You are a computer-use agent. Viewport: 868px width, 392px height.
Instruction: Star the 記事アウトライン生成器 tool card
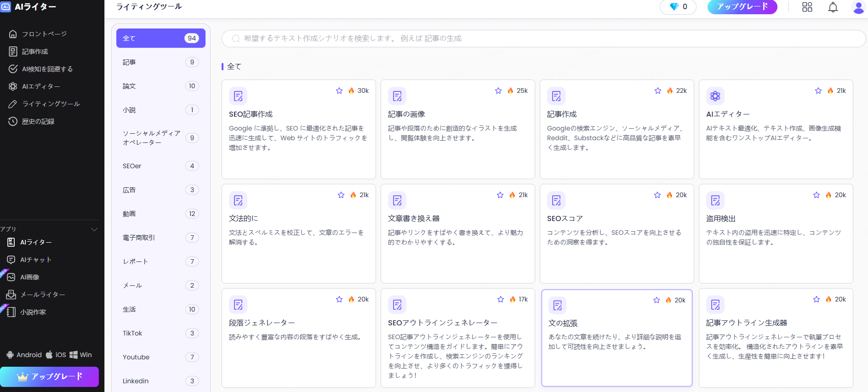[817, 299]
